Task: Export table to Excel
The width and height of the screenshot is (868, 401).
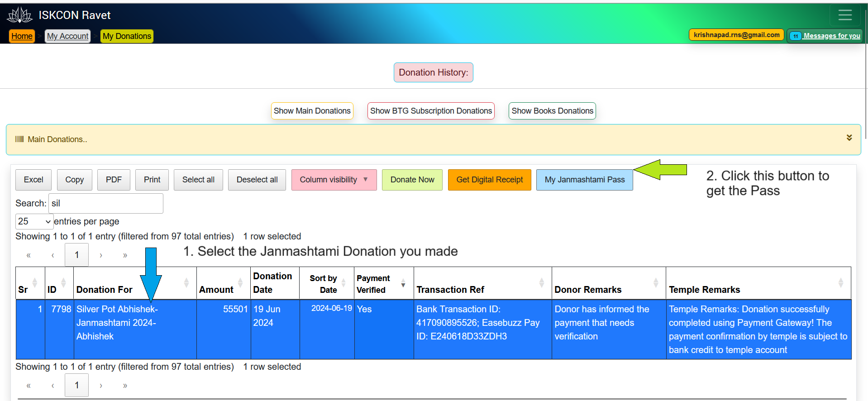Action: point(33,180)
